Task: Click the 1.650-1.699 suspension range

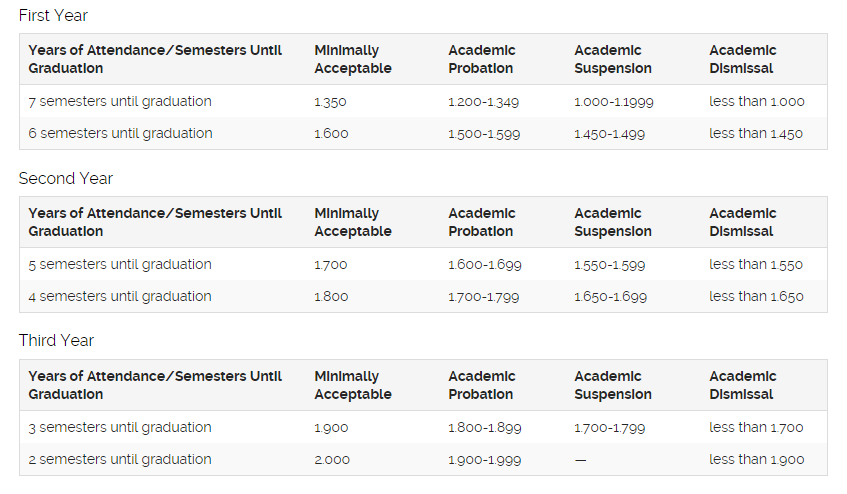Action: [610, 297]
